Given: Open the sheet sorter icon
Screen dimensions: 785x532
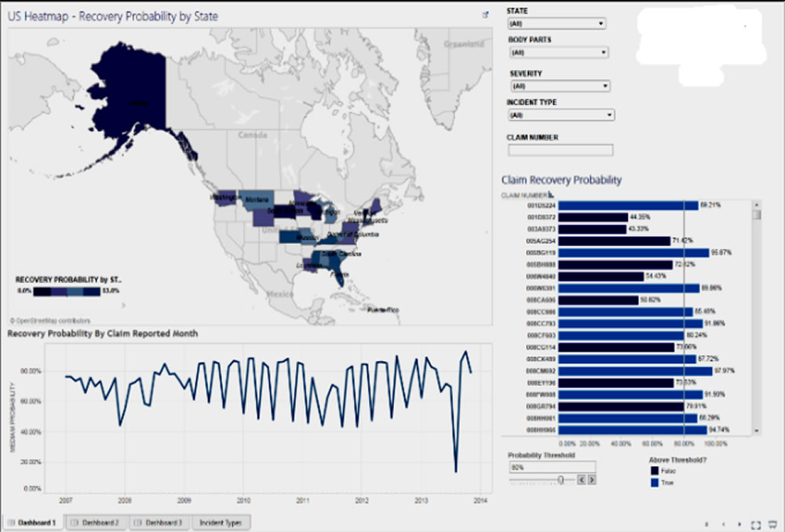Looking at the screenshot, I should (x=706, y=524).
